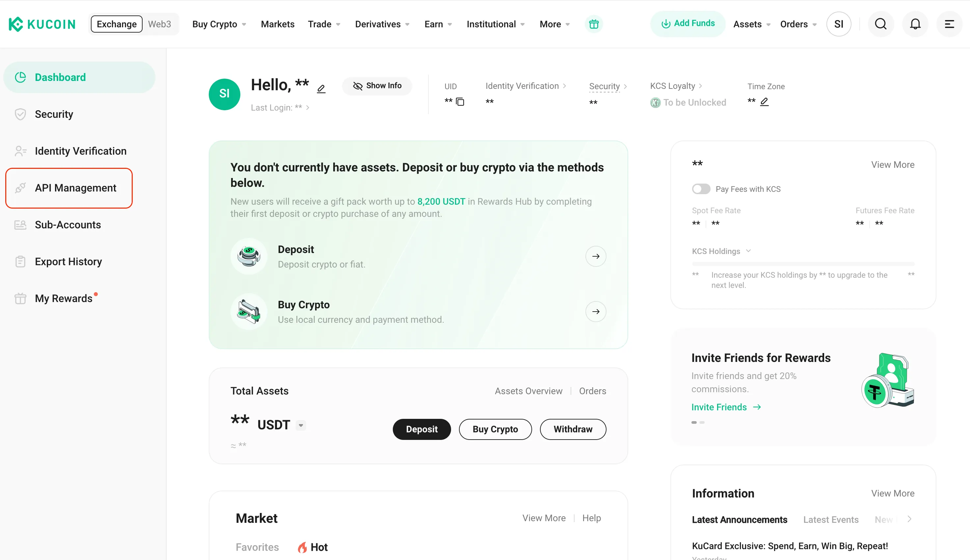Expand Trade dropdown menu
Screen dimensions: 970x560
coord(324,24)
